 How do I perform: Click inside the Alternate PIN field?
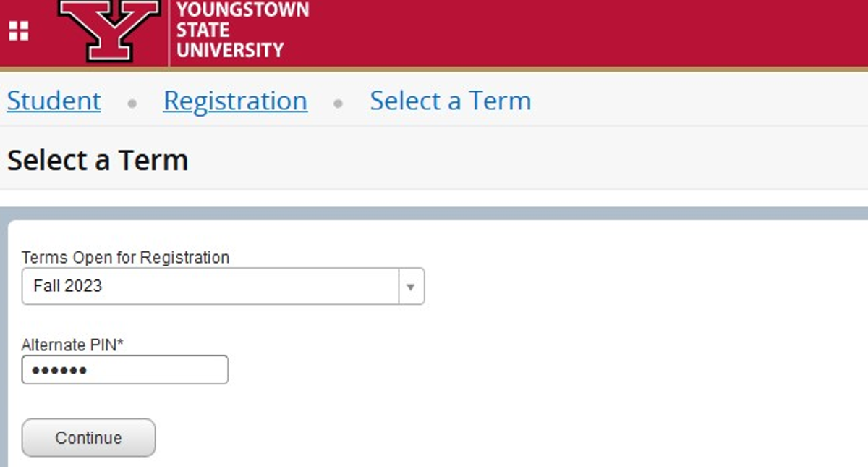click(x=123, y=370)
